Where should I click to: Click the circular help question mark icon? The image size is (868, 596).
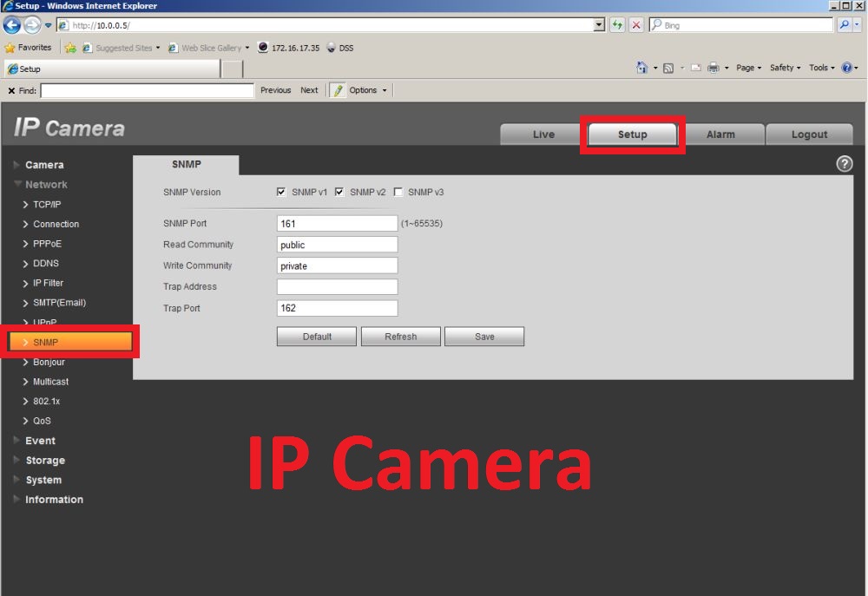[845, 164]
